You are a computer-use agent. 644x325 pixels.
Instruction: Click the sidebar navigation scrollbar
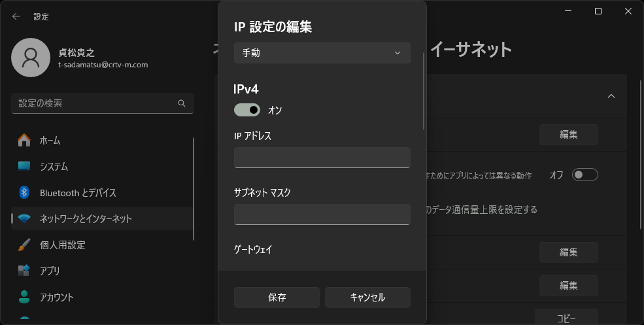coord(193,189)
